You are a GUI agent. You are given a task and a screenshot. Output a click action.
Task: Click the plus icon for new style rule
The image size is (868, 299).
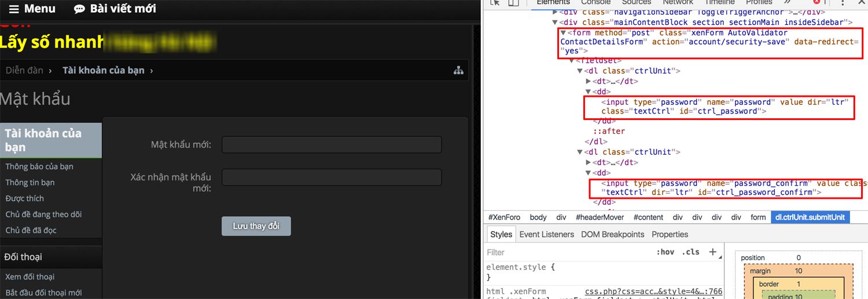click(x=713, y=252)
